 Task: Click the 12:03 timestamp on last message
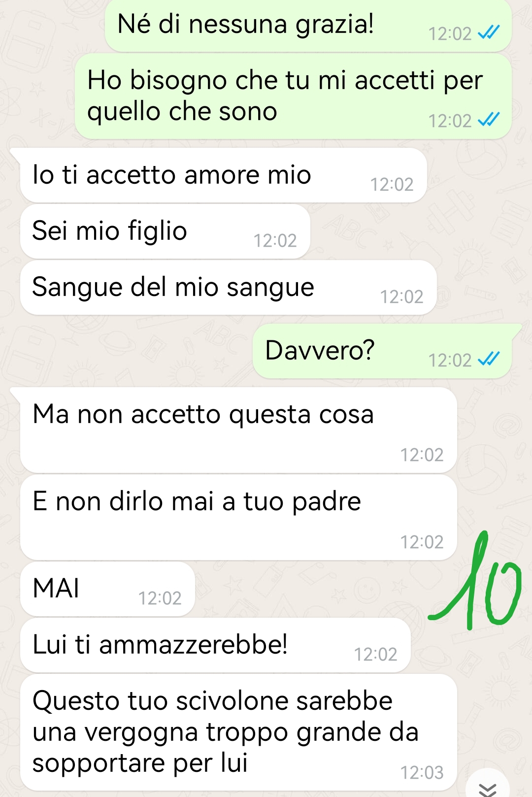pos(422,772)
